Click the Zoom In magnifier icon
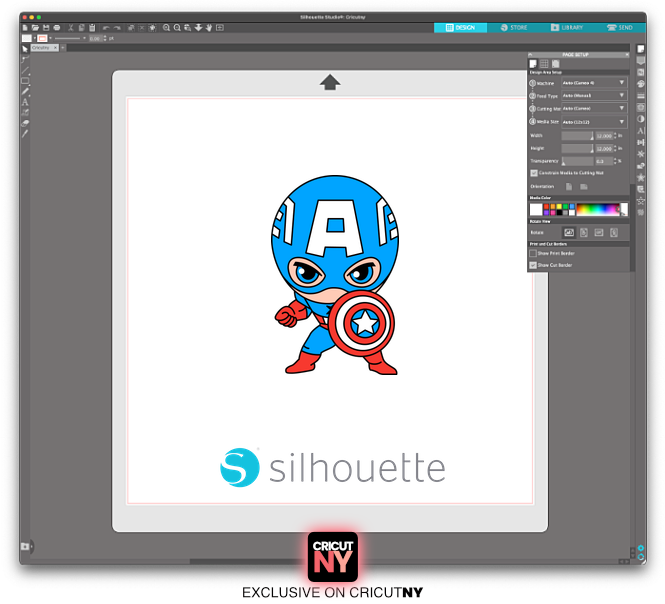This screenshot has width=665, height=604. 166,28
